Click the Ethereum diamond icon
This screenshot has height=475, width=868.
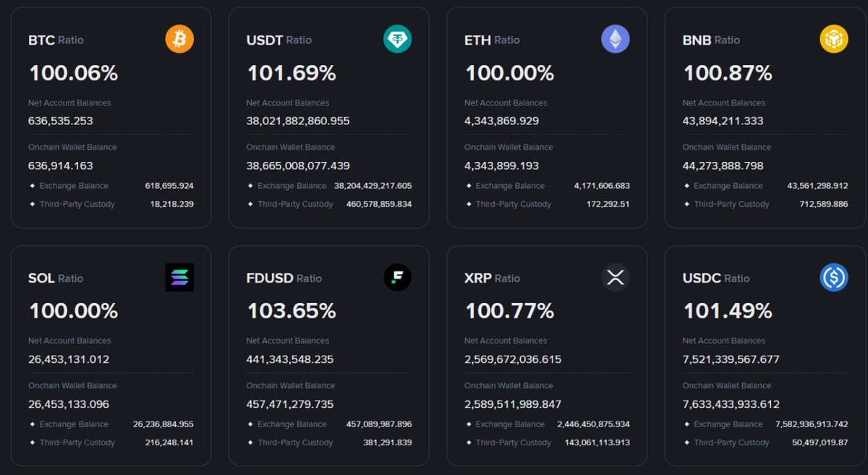tap(616, 39)
